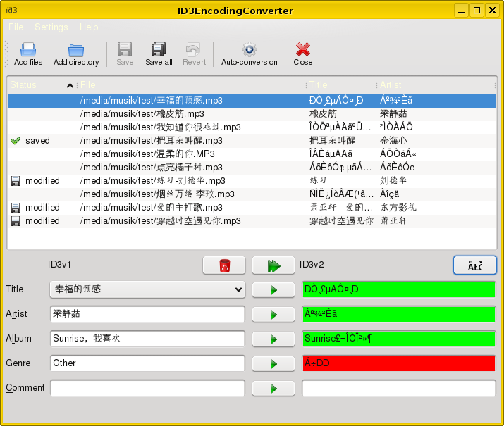Click the modified disk icon for 练习-刘德华.mp3
Image resolution: width=504 pixels, height=426 pixels.
(x=16, y=181)
